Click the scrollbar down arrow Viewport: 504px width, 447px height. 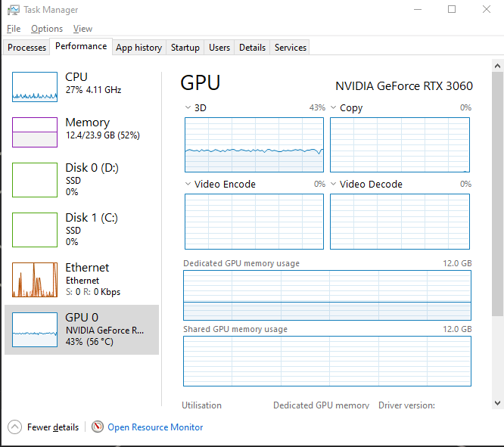pyautogui.click(x=498, y=402)
